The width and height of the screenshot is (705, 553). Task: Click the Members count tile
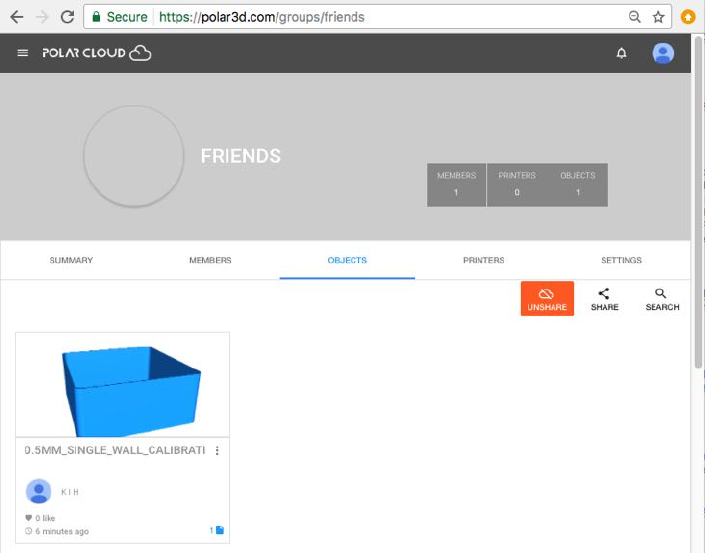pos(456,185)
